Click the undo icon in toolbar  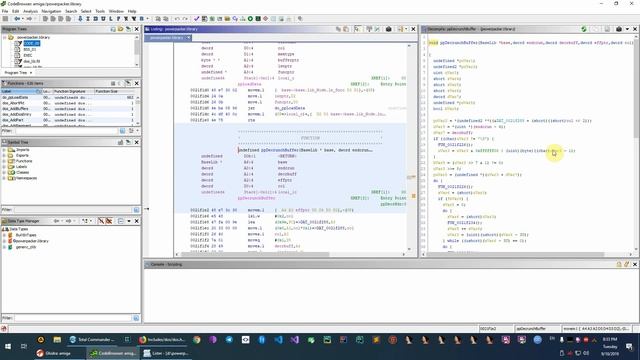[177, 19]
